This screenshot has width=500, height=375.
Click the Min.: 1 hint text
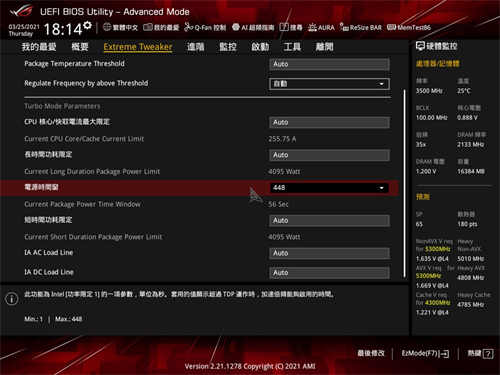point(33,319)
